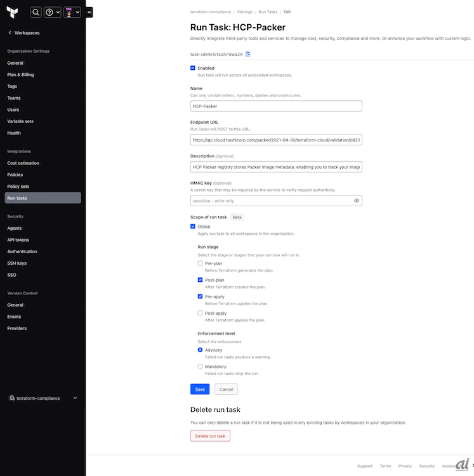Image resolution: width=474 pixels, height=476 pixels.
Task: Open the Security footer link
Action: (x=427, y=466)
